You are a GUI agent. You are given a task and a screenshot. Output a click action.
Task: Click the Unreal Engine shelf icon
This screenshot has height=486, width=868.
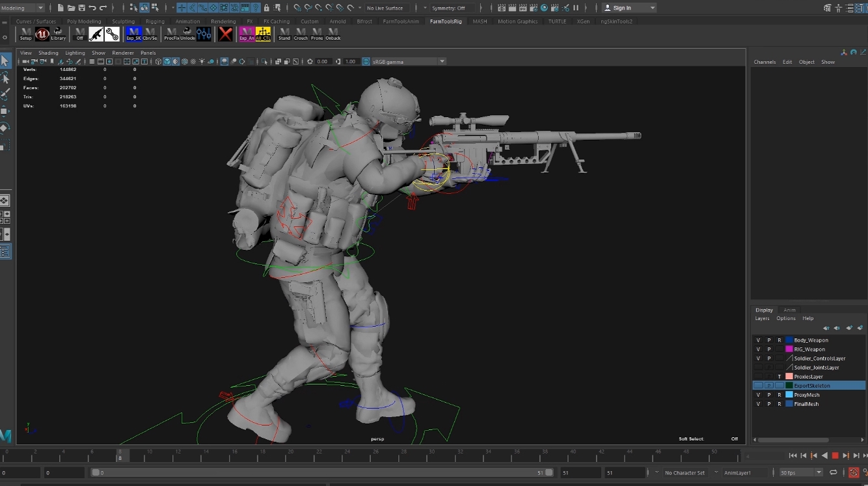click(x=42, y=33)
